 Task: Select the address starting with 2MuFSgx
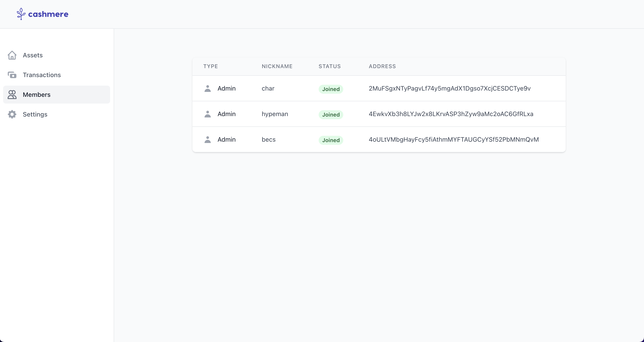tap(450, 88)
